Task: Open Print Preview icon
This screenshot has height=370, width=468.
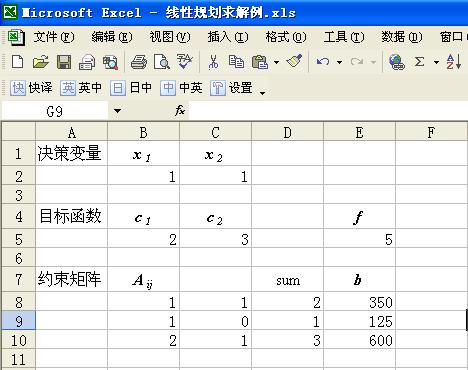Action: (x=162, y=62)
